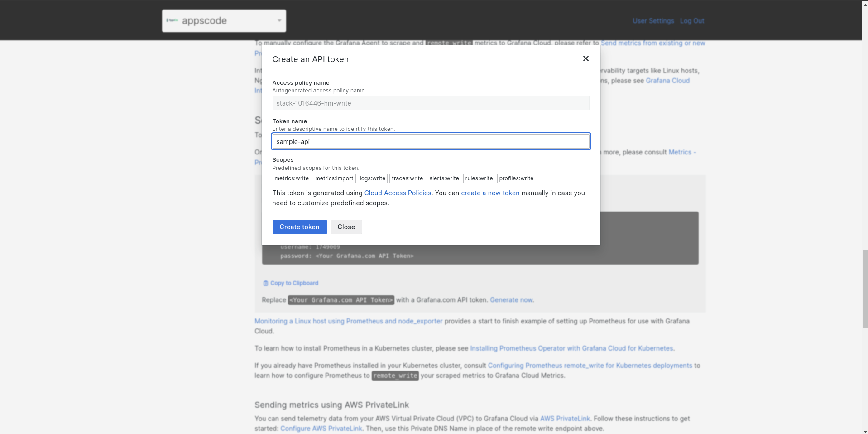Select the rules:write scope tag

[479, 178]
